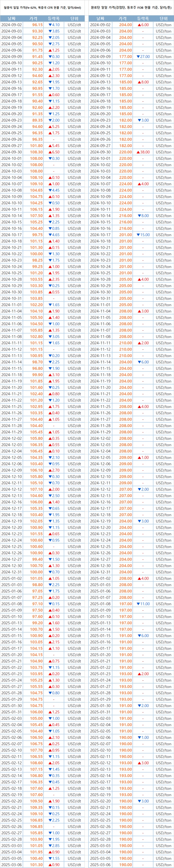Click red up arrow beside 5.45 change

point(50,146)
